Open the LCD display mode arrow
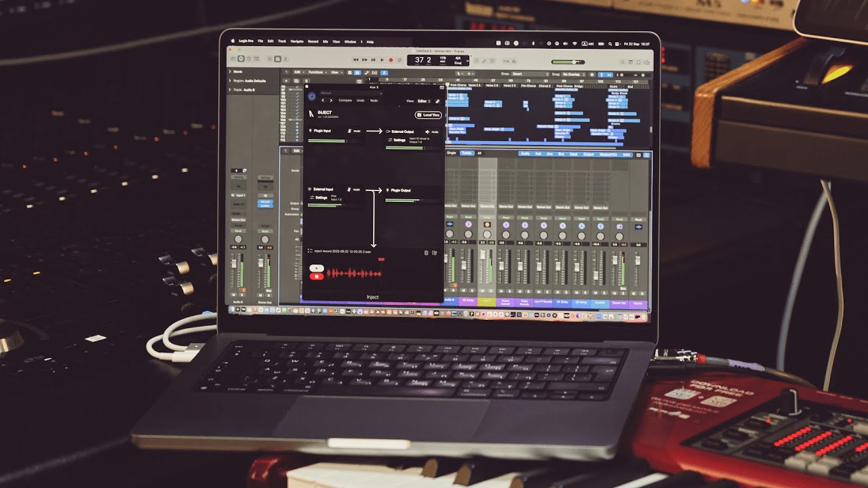The image size is (868, 488). point(467,60)
